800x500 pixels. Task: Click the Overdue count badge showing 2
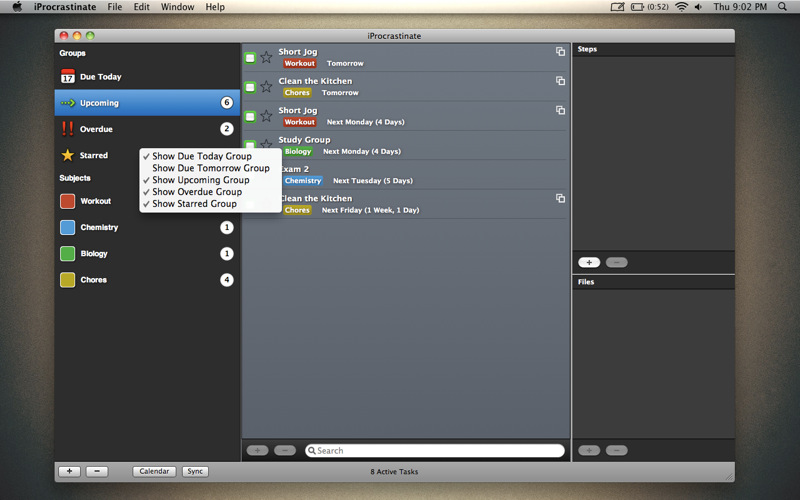(227, 129)
